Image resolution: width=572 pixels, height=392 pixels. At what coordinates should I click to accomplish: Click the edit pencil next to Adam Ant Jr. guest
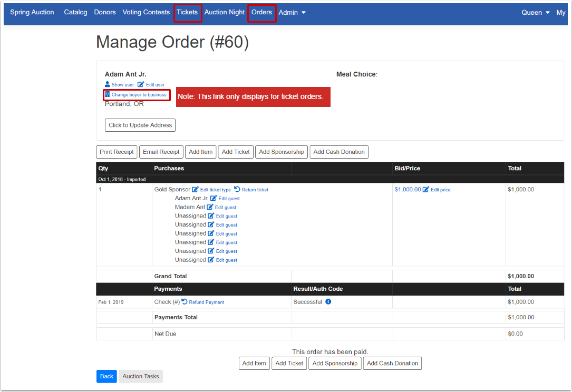(214, 198)
